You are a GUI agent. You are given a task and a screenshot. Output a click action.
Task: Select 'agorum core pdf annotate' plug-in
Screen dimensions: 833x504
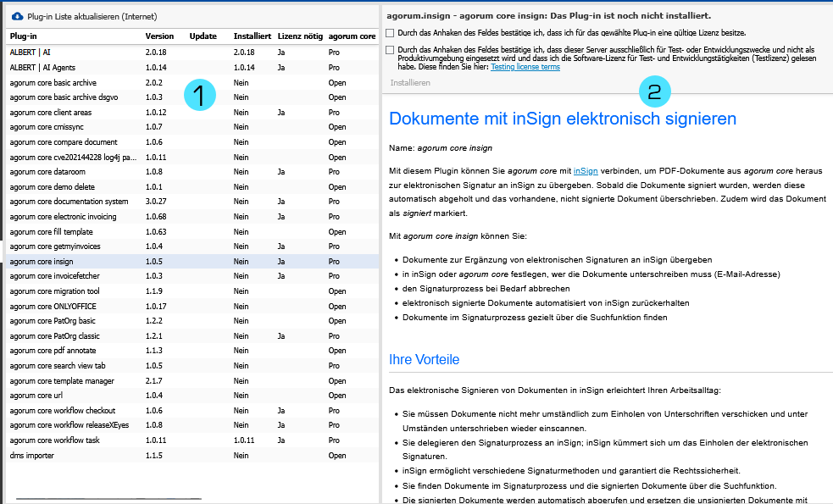[x=192, y=351]
